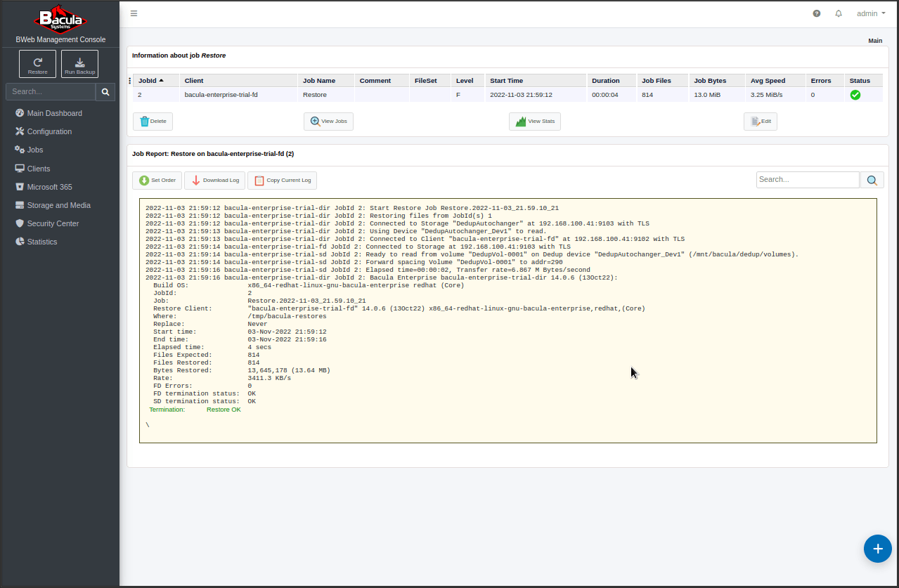The image size is (899, 588).
Task: Click the job log Search field
Action: click(808, 180)
